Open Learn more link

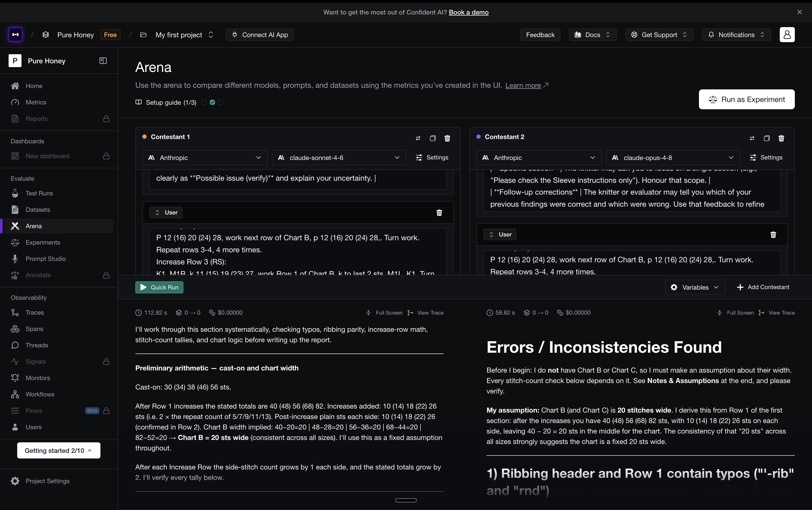click(x=526, y=85)
